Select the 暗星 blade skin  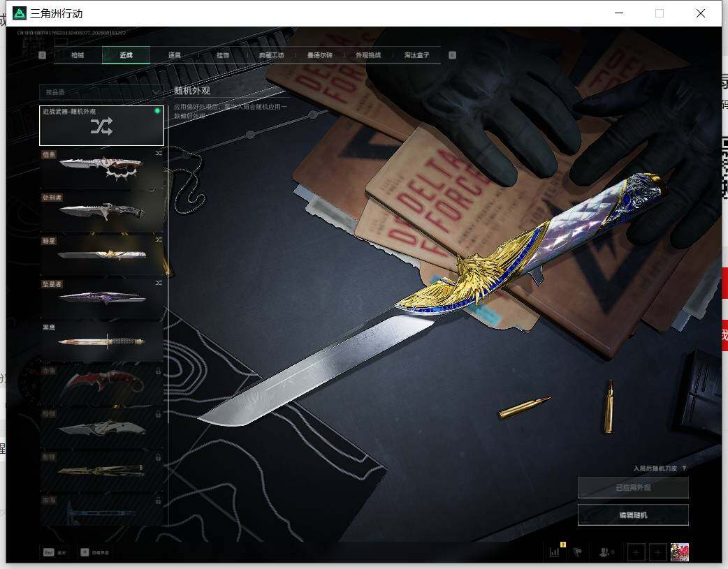[101, 254]
